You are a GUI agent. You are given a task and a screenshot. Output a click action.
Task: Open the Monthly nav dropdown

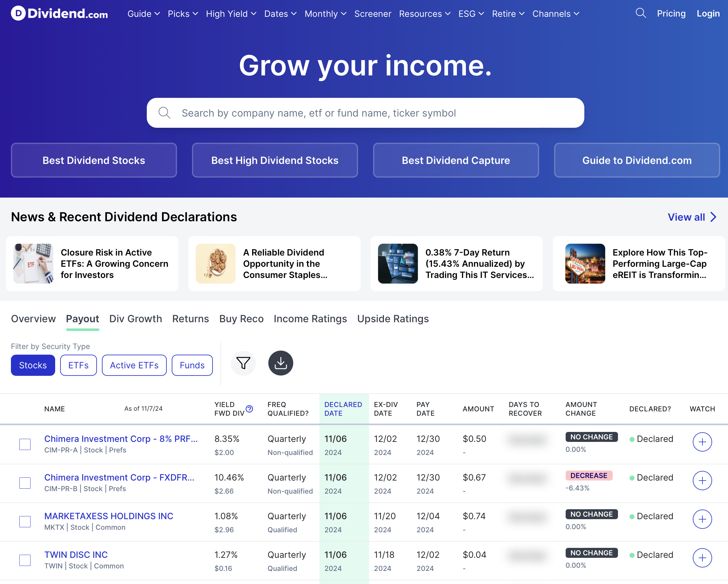pos(325,14)
